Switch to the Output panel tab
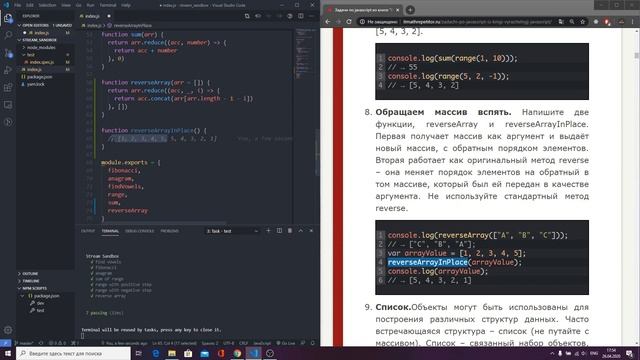 (x=88, y=231)
